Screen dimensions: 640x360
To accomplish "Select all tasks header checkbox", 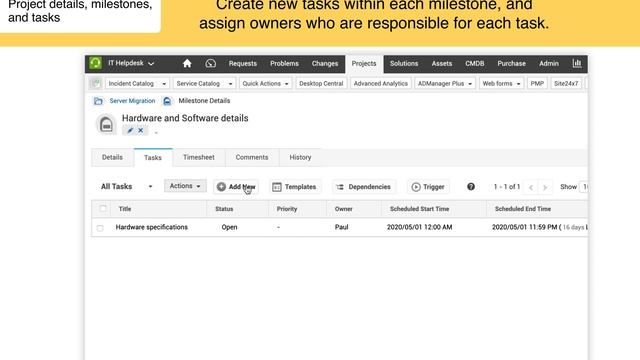I will tap(103, 209).
